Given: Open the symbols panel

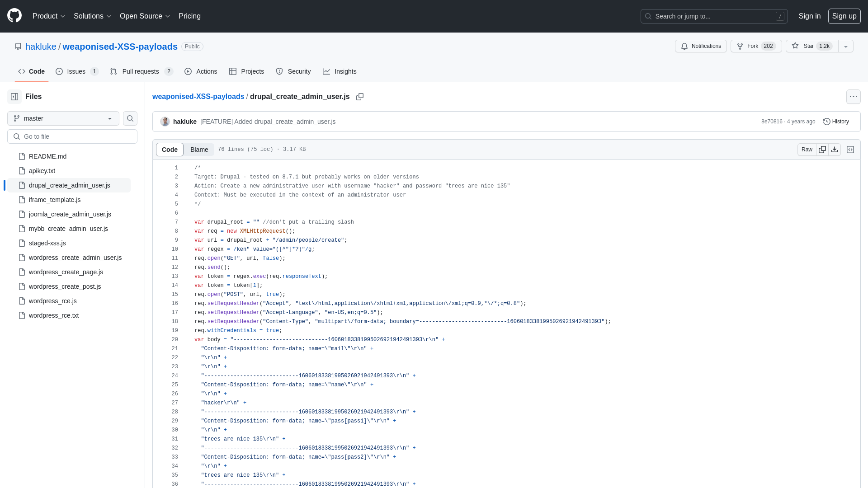Looking at the screenshot, I should [x=850, y=150].
